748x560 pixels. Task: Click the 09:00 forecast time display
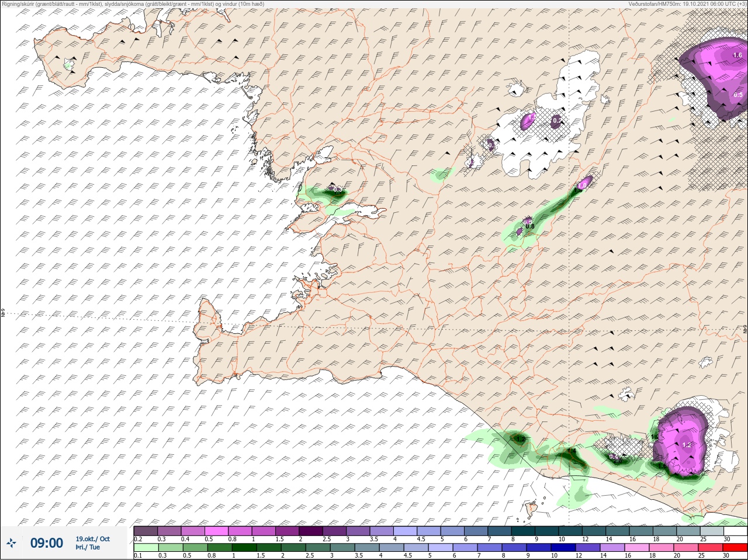point(47,543)
